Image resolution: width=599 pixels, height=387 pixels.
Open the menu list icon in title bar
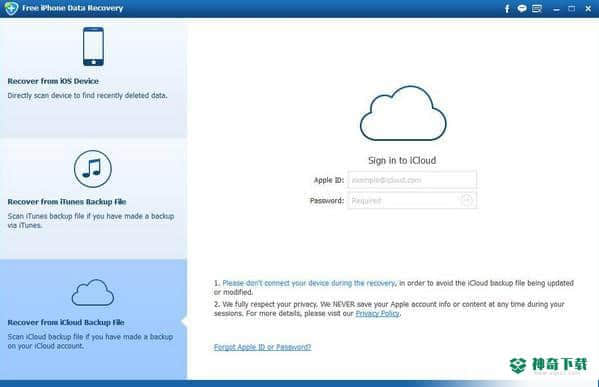[537, 8]
